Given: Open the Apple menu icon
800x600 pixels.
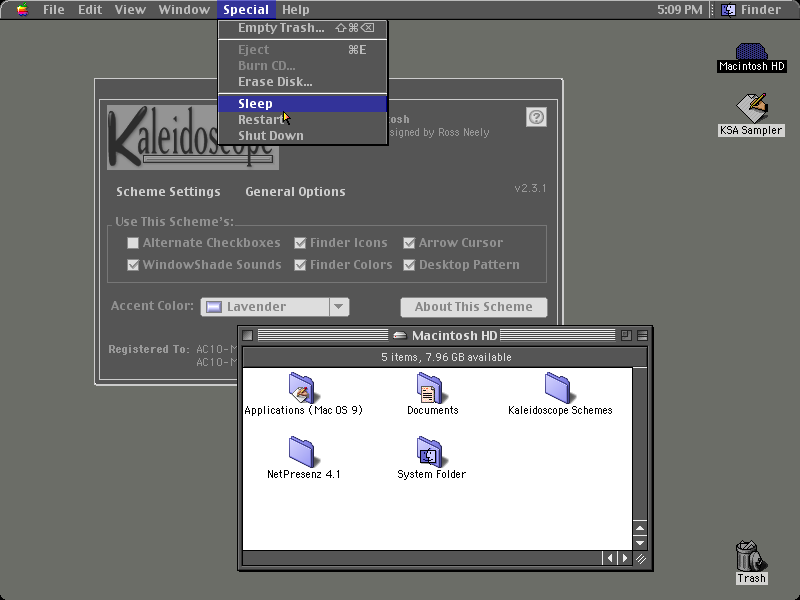Looking at the screenshot, I should 22,10.
